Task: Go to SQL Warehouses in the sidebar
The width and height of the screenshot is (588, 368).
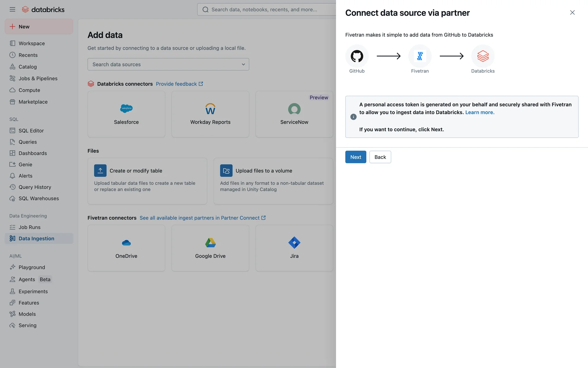Action: click(39, 198)
